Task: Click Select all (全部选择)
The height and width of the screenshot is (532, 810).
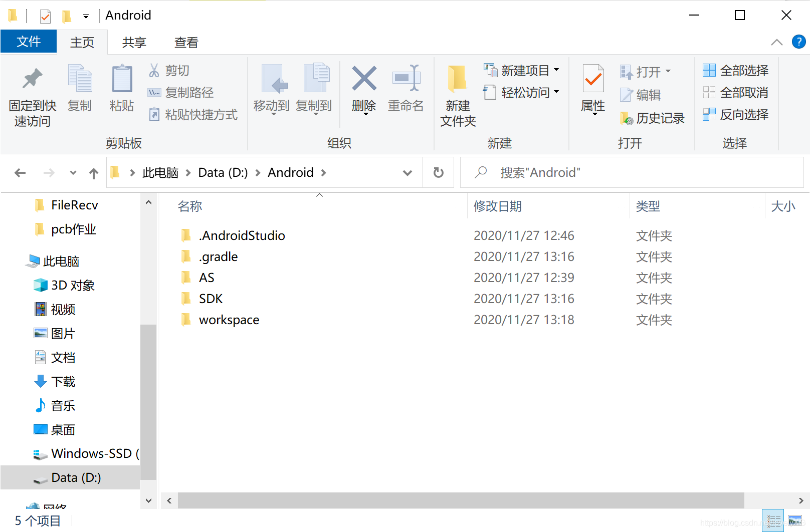Action: click(736, 71)
